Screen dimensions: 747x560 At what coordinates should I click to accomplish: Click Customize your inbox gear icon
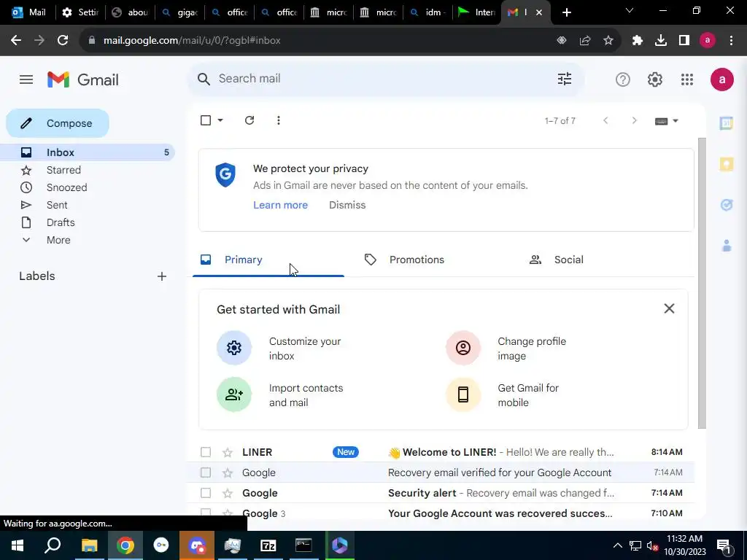point(234,348)
